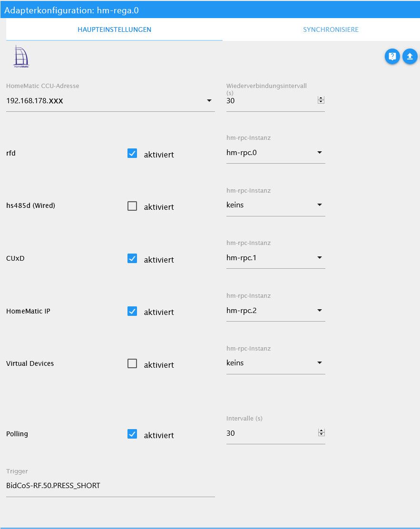Click the 'Polling' row label
The image size is (420, 529).
(x=17, y=434)
